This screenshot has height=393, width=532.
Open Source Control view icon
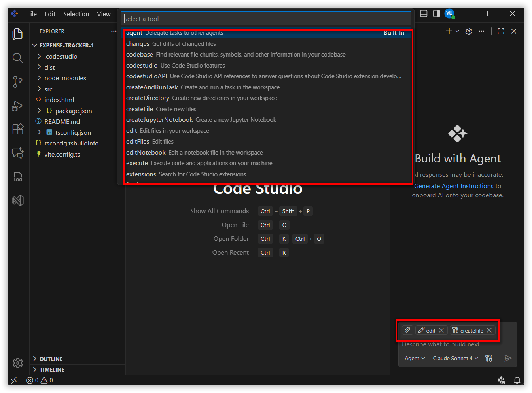(17, 82)
